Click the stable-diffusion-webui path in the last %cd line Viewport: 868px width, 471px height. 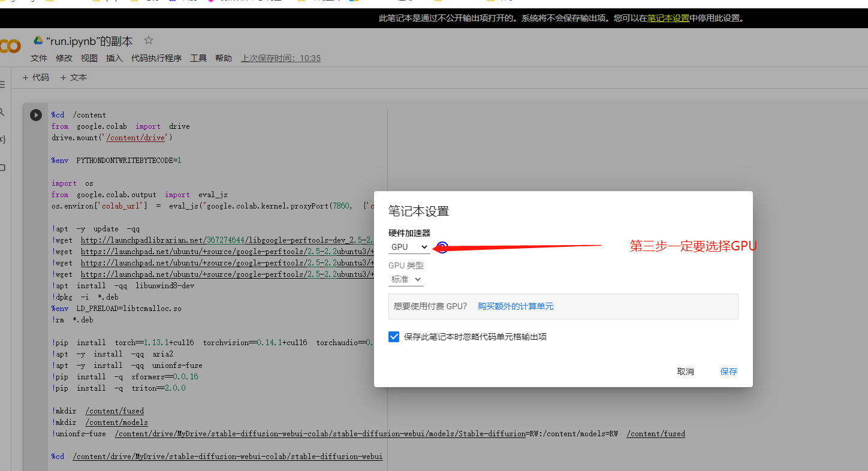228,457
